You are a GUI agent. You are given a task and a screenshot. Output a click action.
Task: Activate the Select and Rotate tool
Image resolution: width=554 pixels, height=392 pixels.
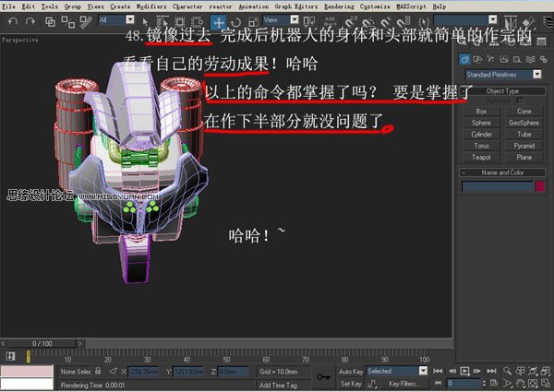point(236,22)
